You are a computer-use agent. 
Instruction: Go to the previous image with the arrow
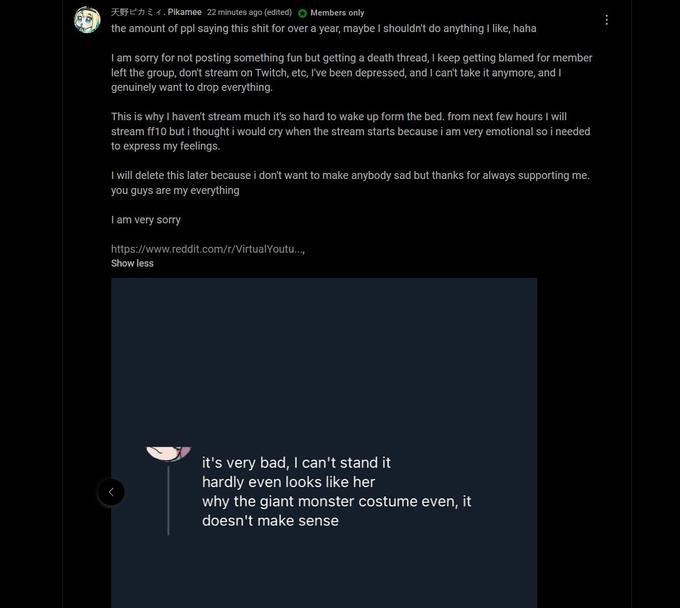point(111,492)
